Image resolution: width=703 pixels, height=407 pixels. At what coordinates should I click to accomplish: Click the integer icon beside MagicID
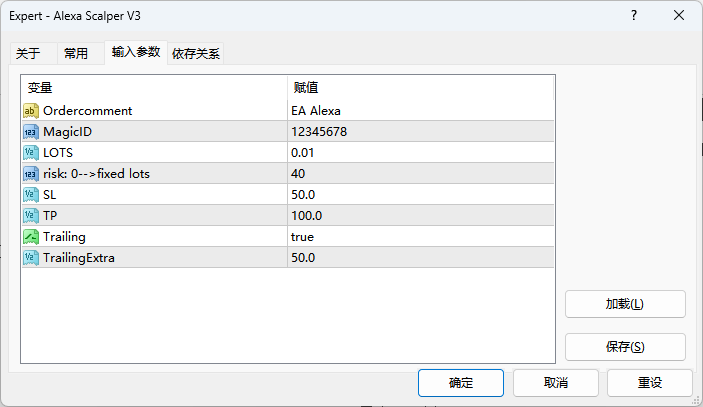tap(31, 132)
